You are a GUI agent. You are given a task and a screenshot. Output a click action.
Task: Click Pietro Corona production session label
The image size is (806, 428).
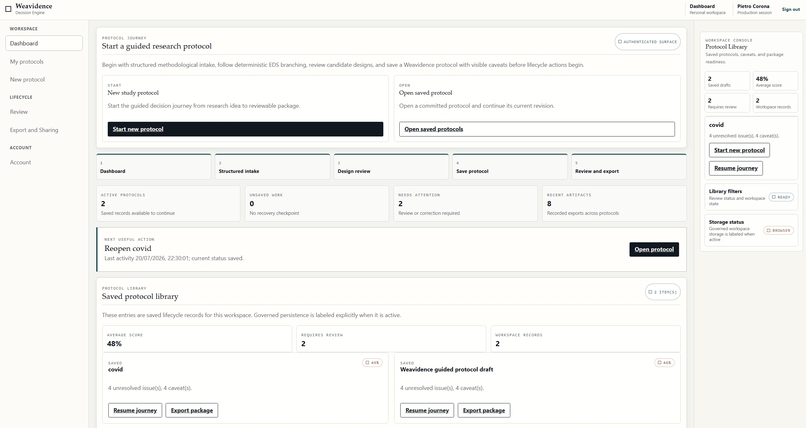coord(754,9)
